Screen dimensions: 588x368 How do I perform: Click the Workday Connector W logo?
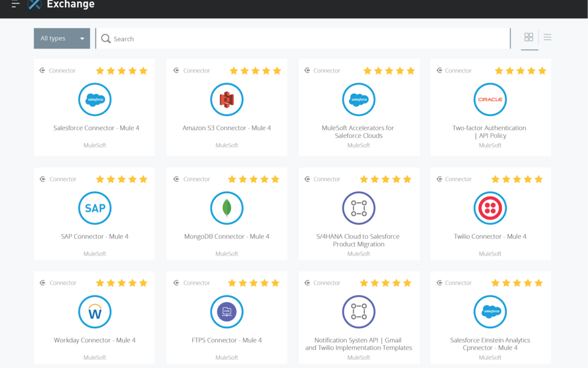(x=95, y=312)
